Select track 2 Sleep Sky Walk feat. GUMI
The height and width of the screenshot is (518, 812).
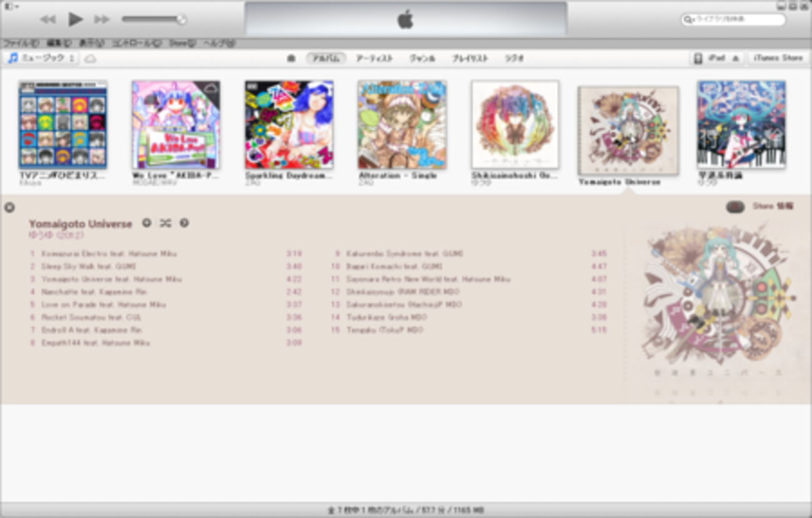[166, 267]
